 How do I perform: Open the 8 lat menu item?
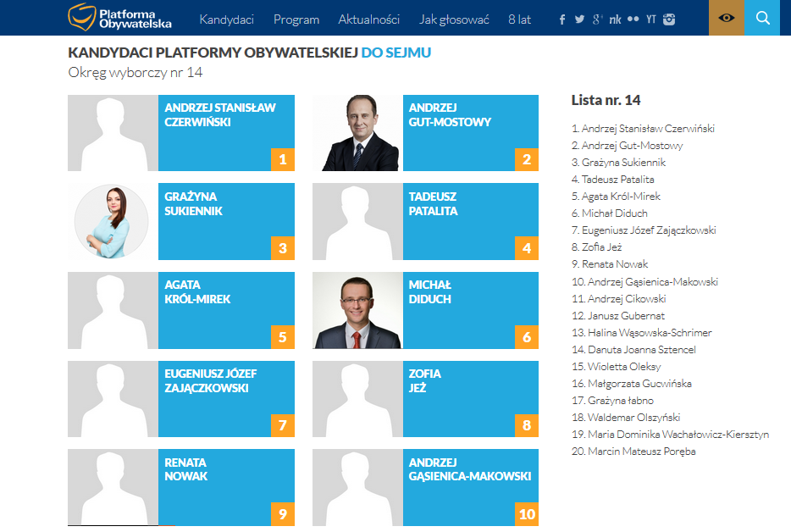point(519,19)
